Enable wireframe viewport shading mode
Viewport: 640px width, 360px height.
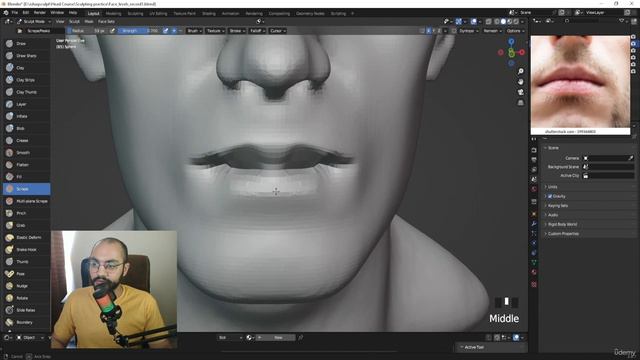pos(497,21)
